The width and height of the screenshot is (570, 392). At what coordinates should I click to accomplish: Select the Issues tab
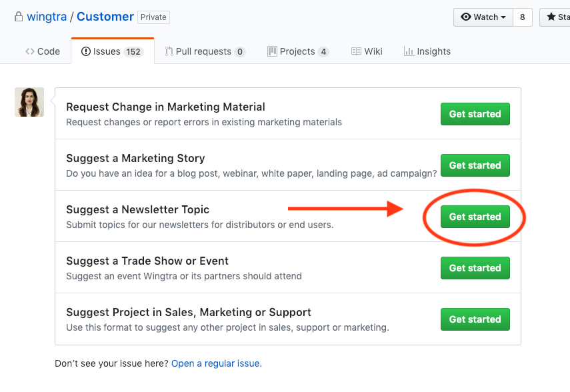[x=112, y=51]
